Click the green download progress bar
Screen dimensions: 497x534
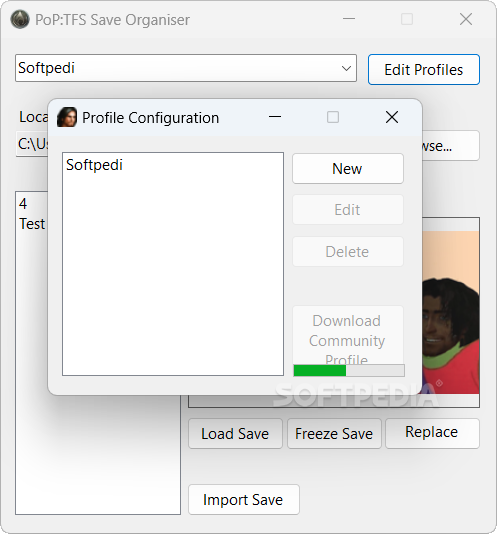349,371
